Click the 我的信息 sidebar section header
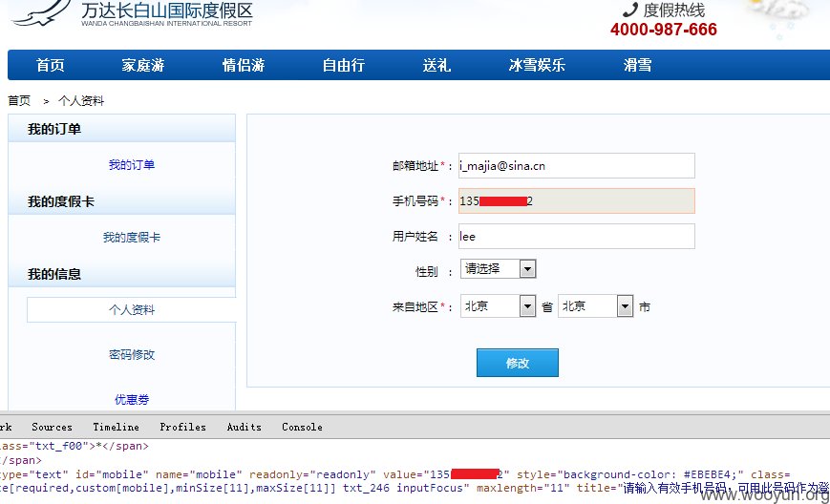 [121, 274]
